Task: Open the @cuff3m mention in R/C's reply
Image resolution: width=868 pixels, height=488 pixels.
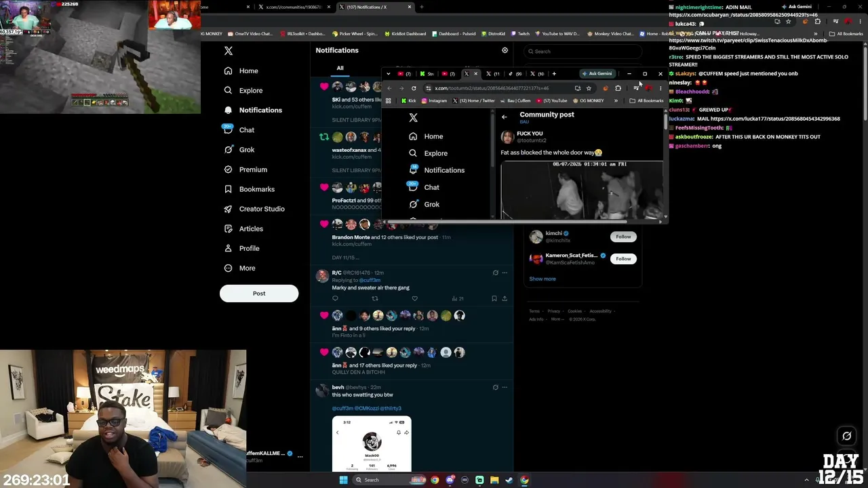Action: 370,280
